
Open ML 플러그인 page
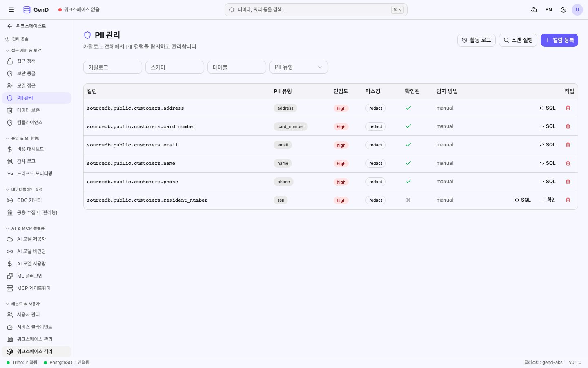(x=37, y=276)
